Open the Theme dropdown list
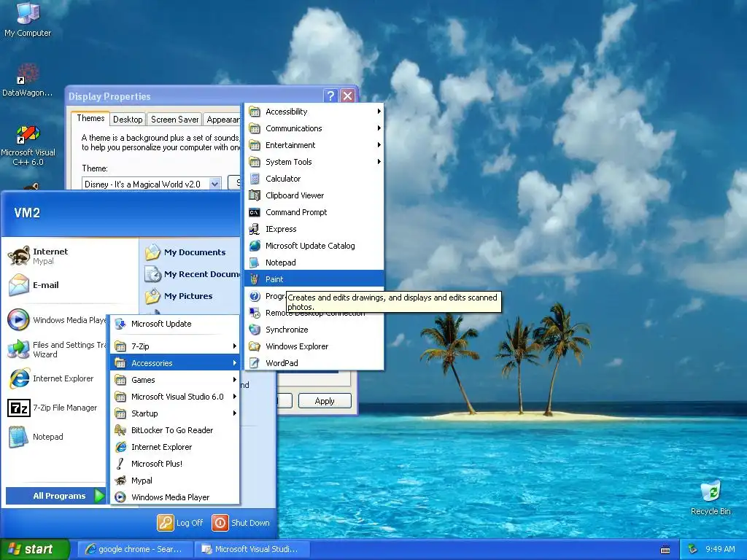 (215, 184)
